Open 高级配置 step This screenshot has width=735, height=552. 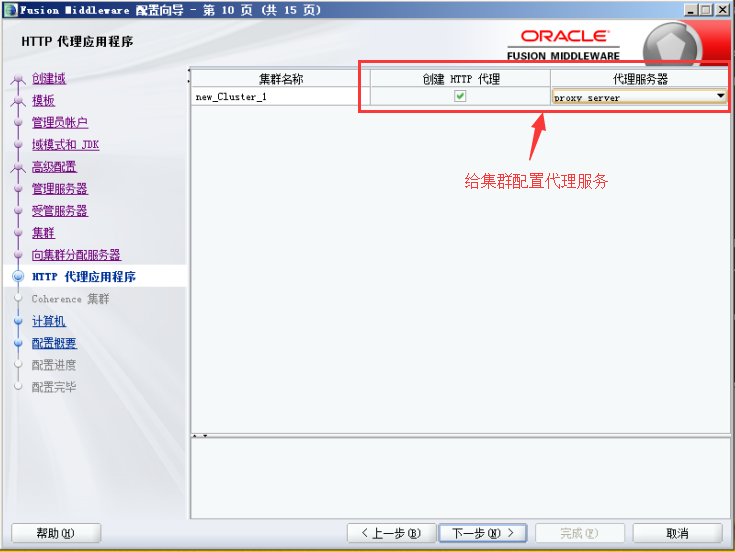(x=54, y=167)
